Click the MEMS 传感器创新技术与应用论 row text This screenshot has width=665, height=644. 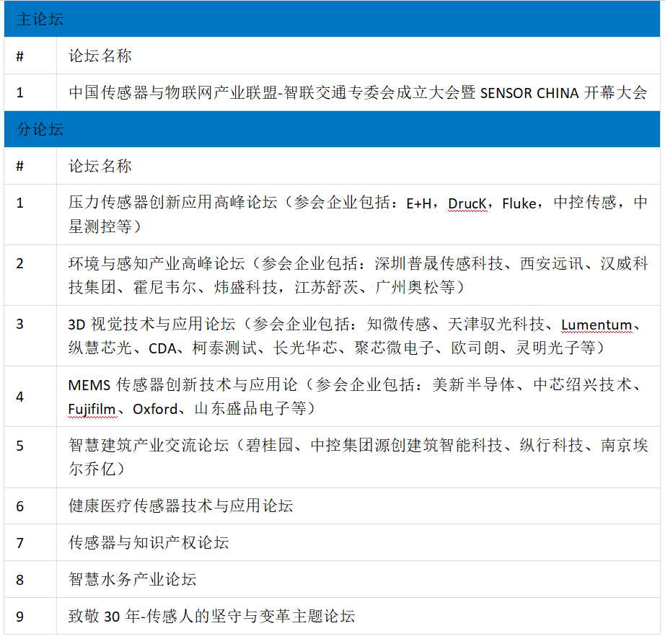[x=356, y=397]
